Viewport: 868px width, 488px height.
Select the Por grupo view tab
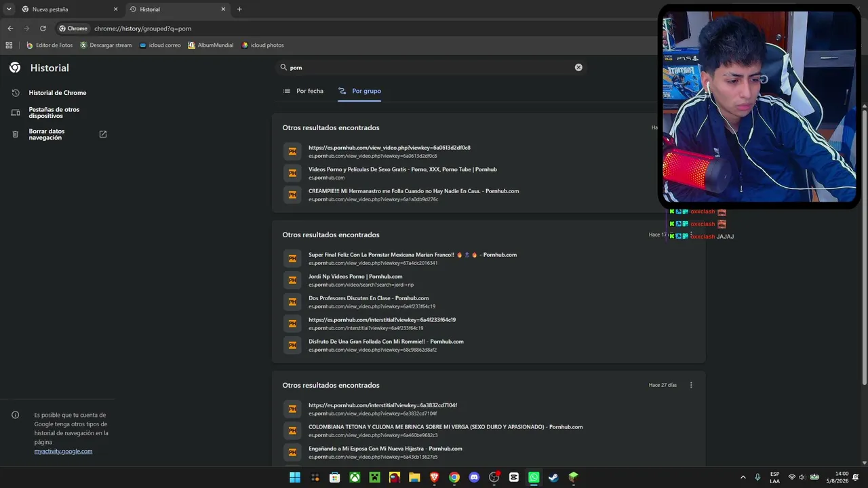[359, 91]
